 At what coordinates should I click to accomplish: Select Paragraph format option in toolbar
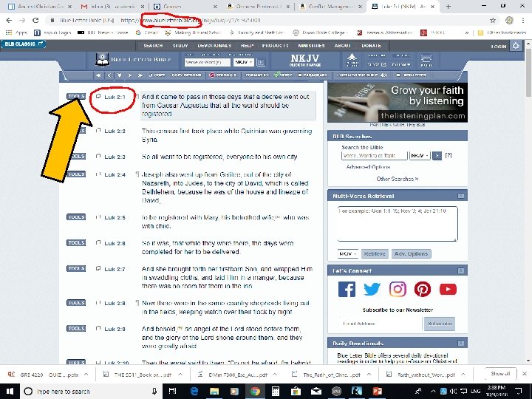313,75
